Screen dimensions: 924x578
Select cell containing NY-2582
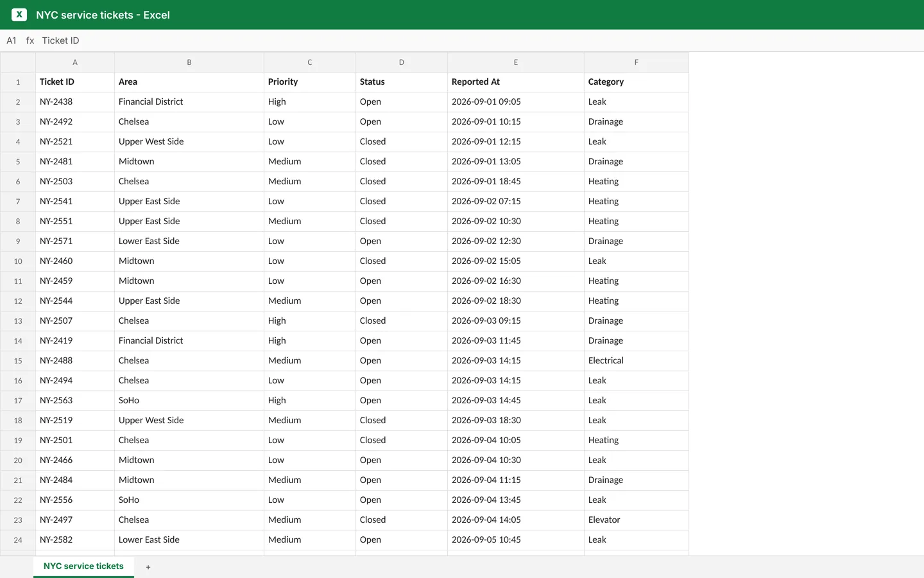(x=75, y=540)
